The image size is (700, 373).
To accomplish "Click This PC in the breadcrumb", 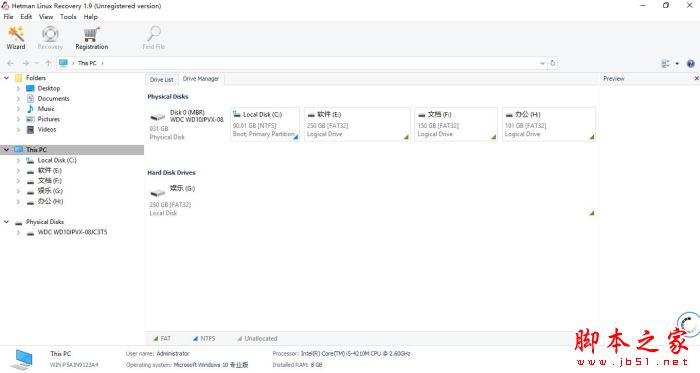I will point(87,63).
